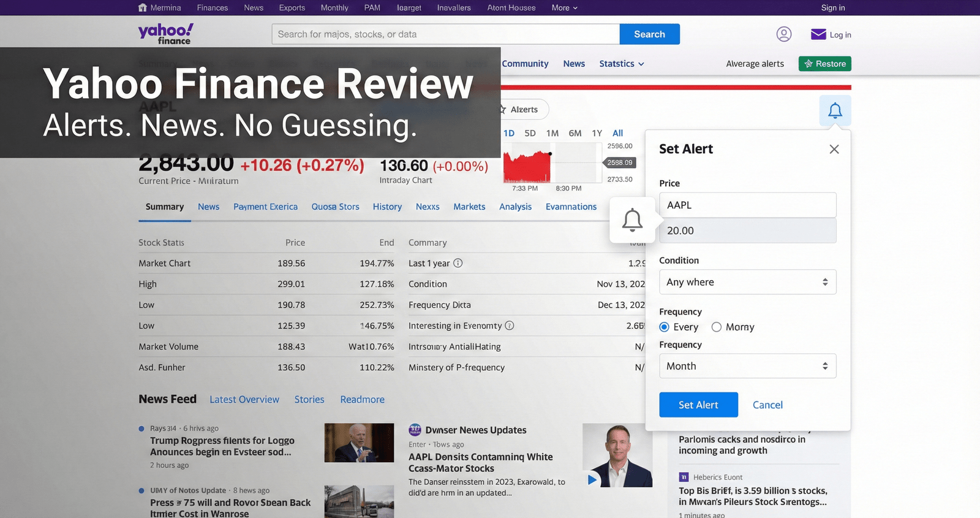Open the mail envelope icon

click(818, 34)
